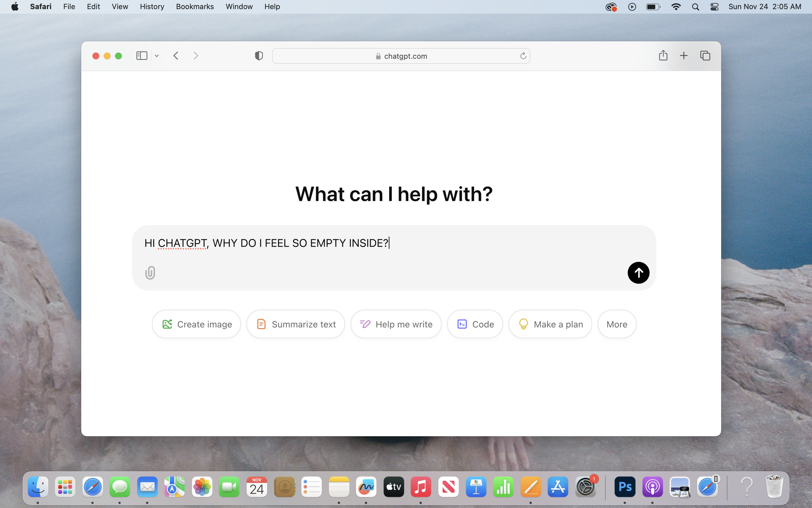Click the battery status icon
Image resolution: width=812 pixels, height=508 pixels.
click(x=653, y=7)
